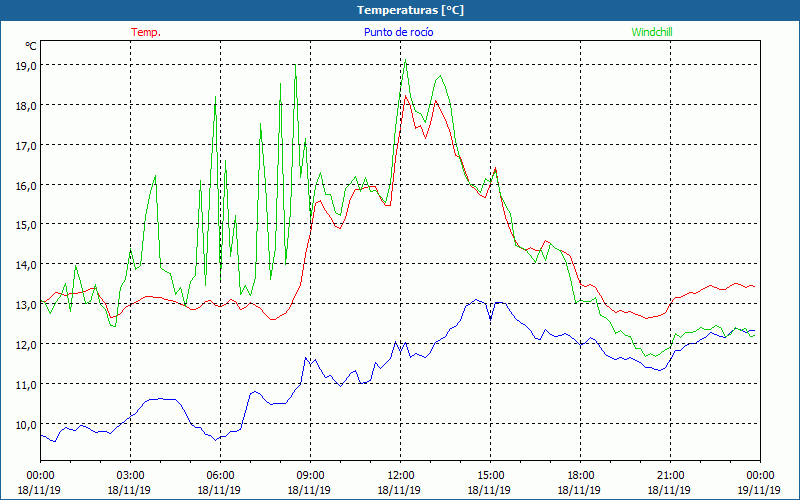Viewport: 800px width, 500px height.
Task: Click the Punto de rocío legend label
Action: coord(398,32)
